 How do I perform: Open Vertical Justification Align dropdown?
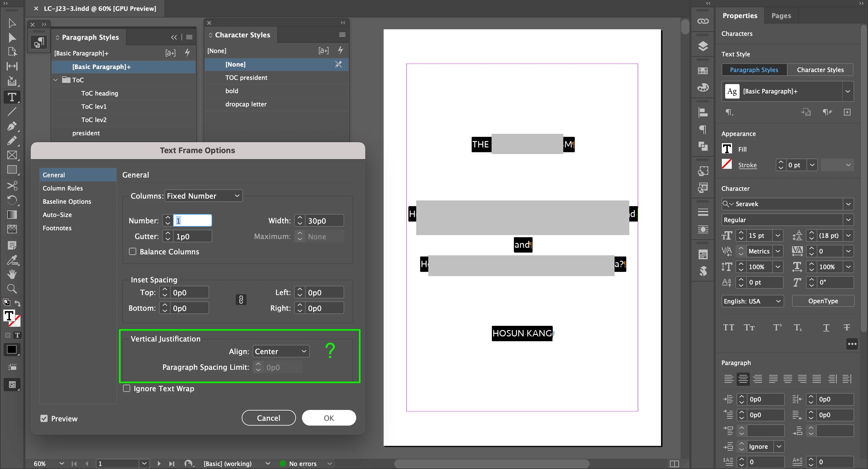pyautogui.click(x=280, y=351)
